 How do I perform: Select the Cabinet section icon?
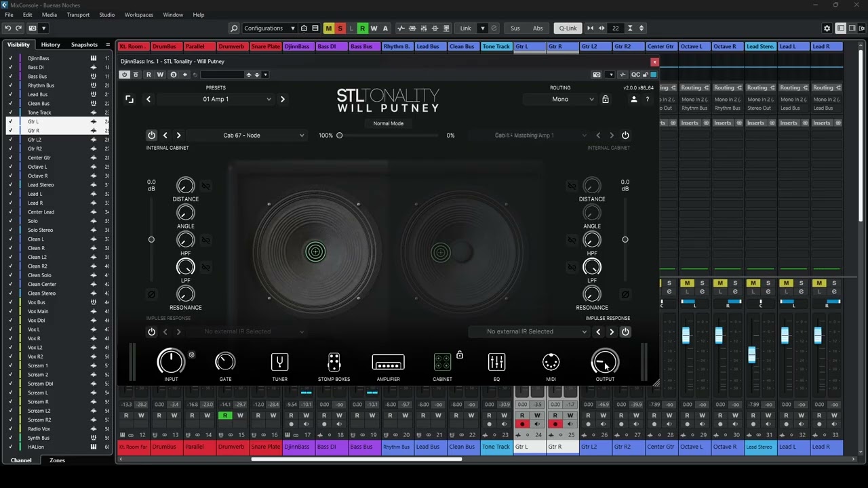click(x=442, y=362)
